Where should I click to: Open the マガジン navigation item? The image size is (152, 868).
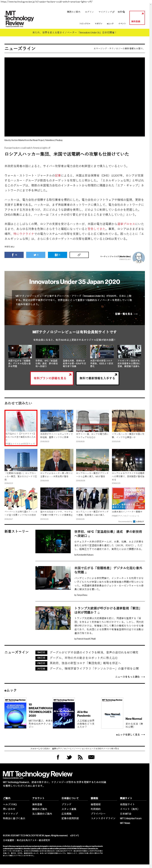(x=98, y=24)
